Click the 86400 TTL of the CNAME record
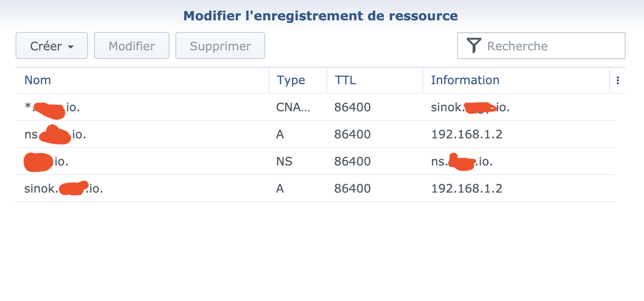Viewport: 644px width, 301px height. [x=352, y=107]
